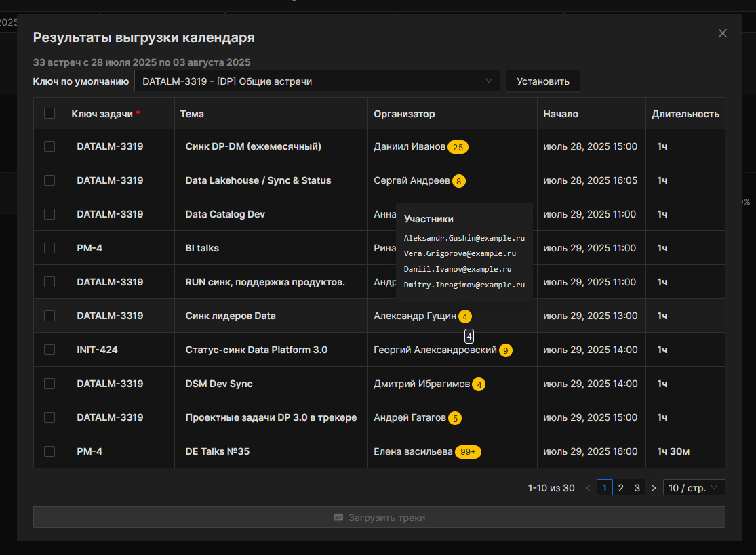Click participant Vera.Grigorova@example.ru in tooltip
The height and width of the screenshot is (555, 756).
click(460, 253)
